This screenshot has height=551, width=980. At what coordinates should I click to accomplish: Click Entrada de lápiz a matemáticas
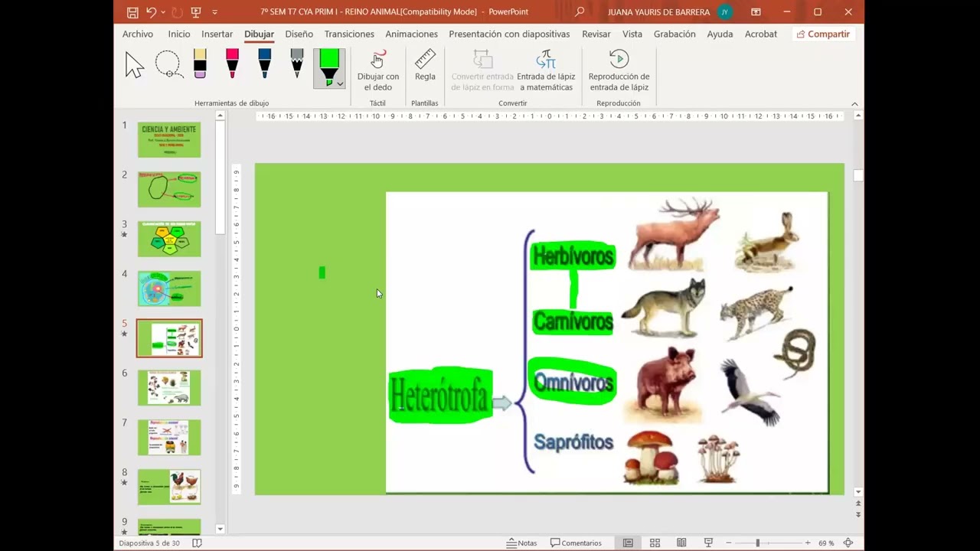coord(546,71)
